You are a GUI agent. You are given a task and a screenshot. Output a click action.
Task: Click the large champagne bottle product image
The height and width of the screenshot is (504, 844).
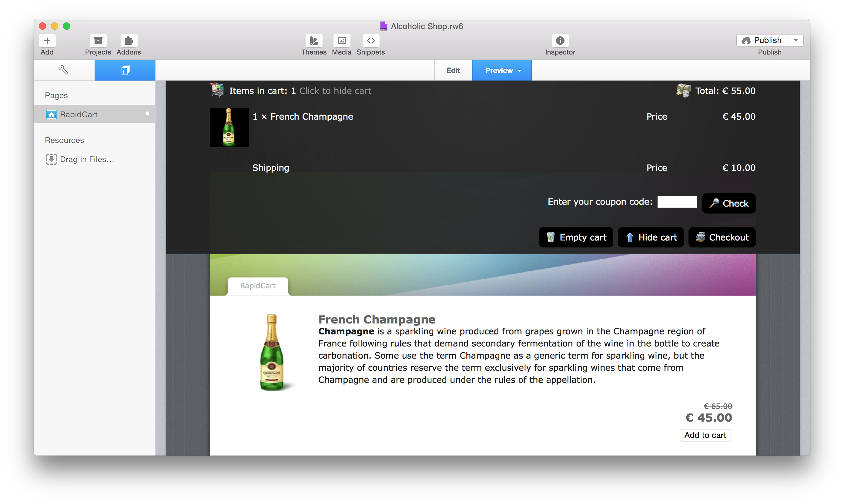coord(272,352)
